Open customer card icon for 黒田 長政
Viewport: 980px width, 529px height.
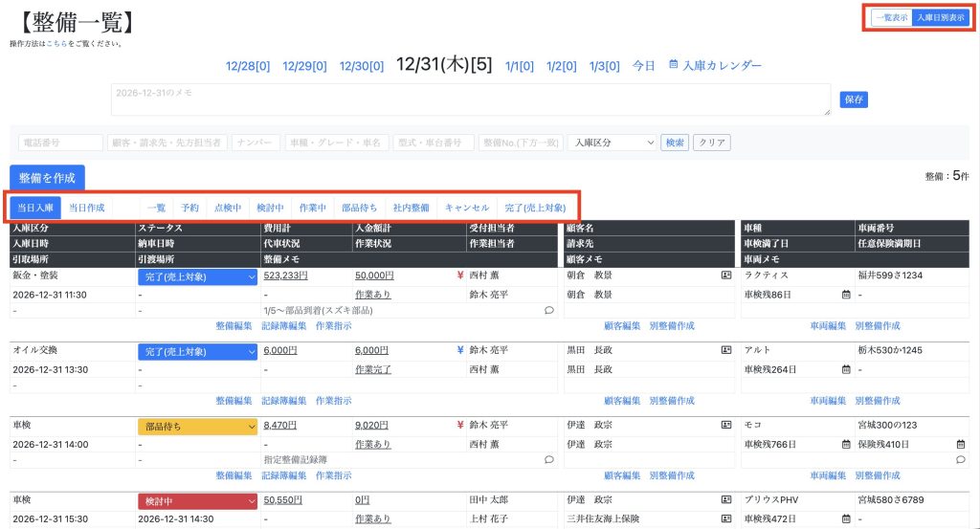coord(726,350)
